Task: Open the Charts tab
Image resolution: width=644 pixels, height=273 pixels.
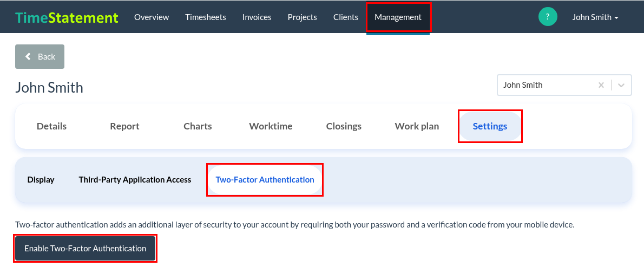Action: pyautogui.click(x=198, y=126)
